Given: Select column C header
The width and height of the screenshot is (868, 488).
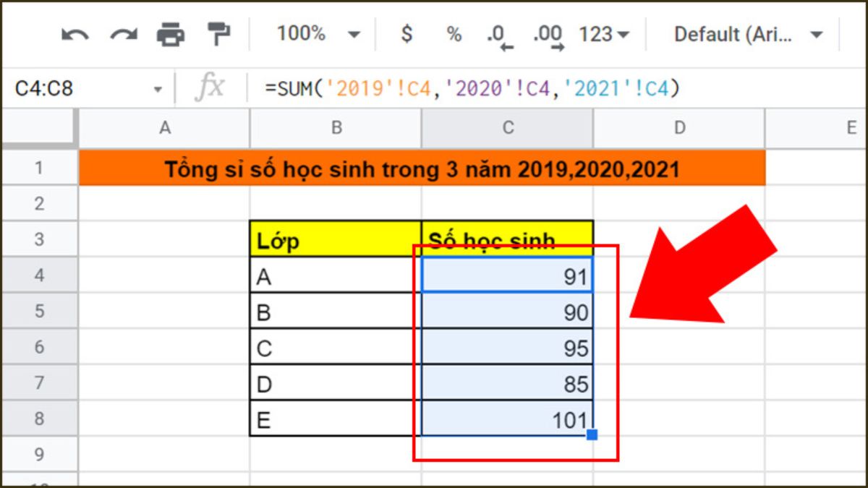Looking at the screenshot, I should point(507,128).
